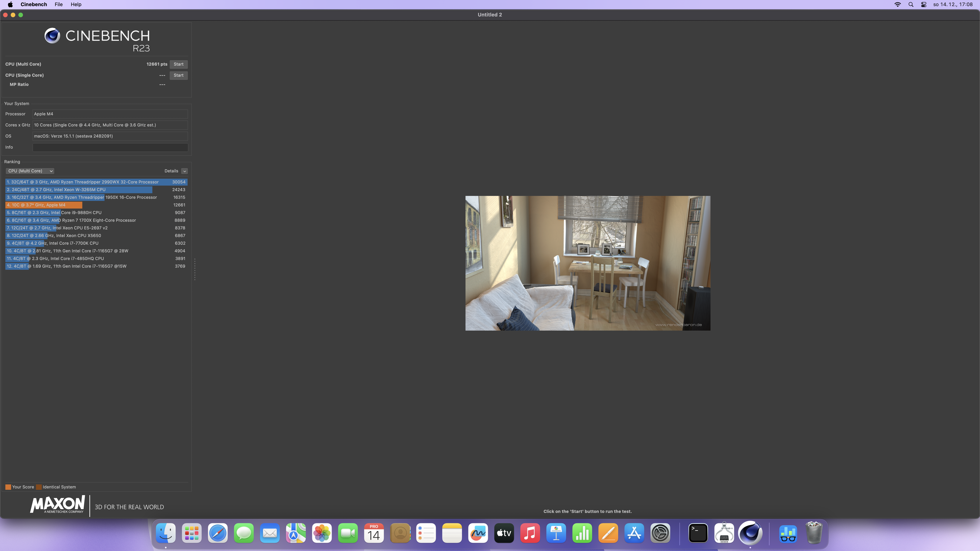Open the Help menu

tap(76, 5)
